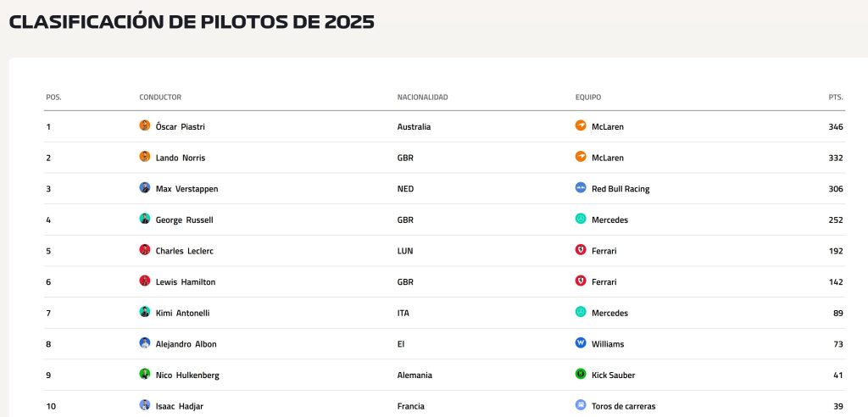The height and width of the screenshot is (417, 868).
Task: Click Piastri's 346 points value
Action: (x=835, y=126)
